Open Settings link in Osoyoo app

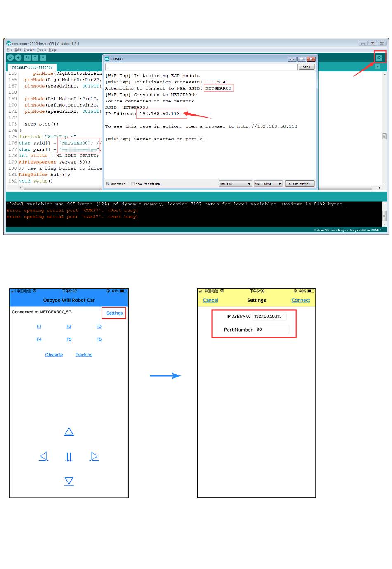[x=114, y=313]
